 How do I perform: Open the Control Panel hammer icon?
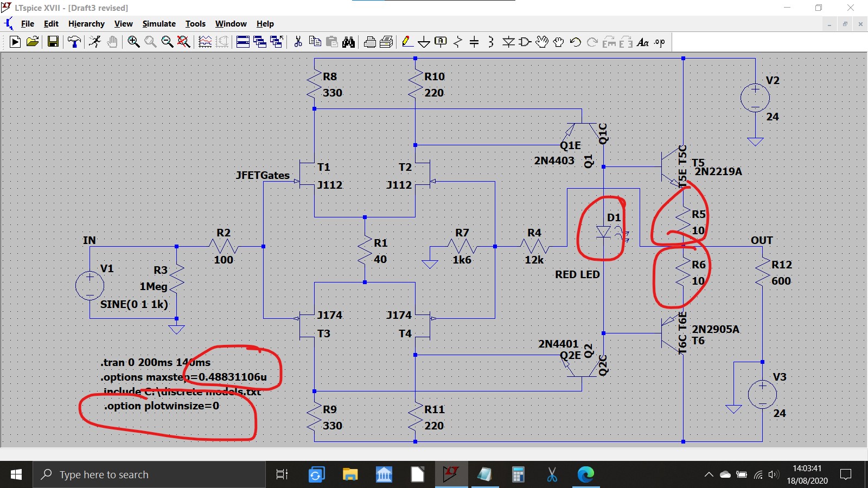tap(74, 42)
